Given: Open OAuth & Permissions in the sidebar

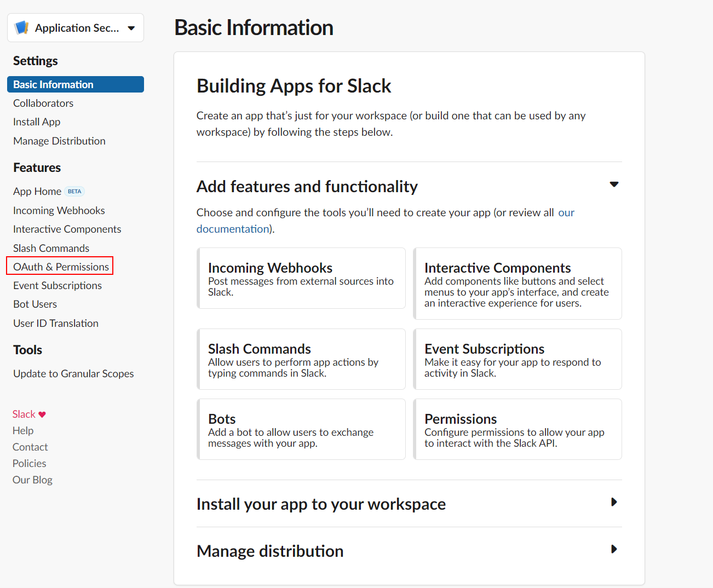Looking at the screenshot, I should point(61,267).
